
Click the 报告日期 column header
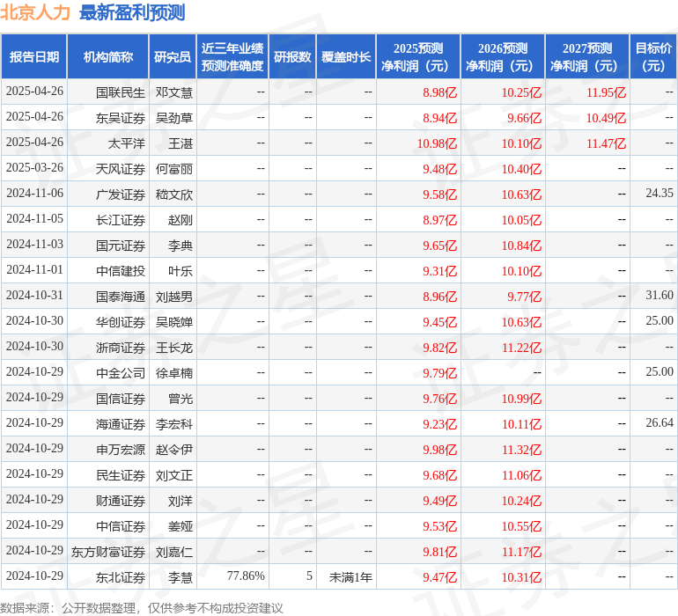(33, 56)
